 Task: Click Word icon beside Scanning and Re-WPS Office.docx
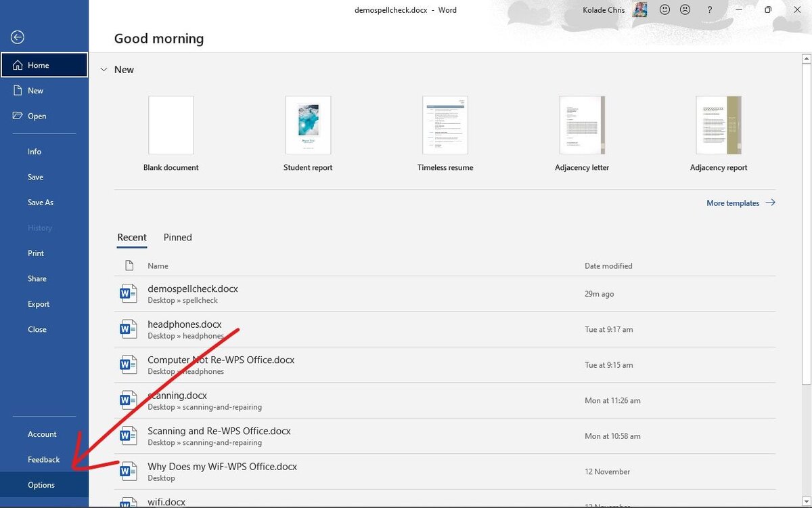click(x=128, y=436)
